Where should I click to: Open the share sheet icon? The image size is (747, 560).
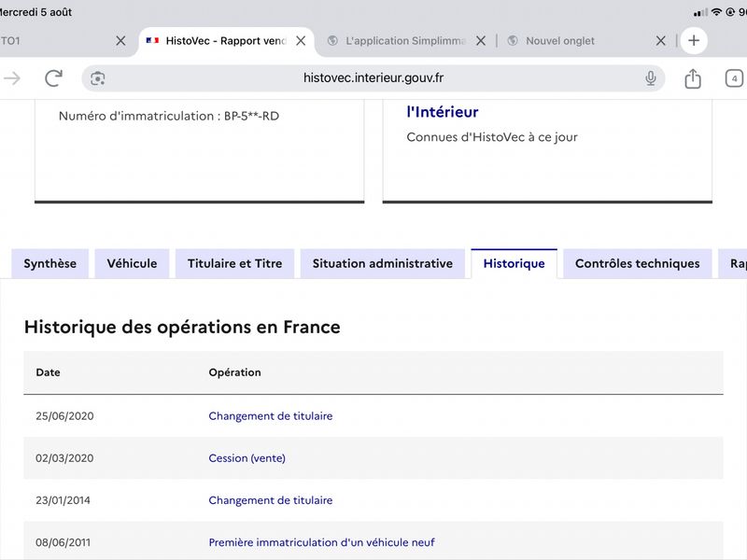(x=693, y=78)
